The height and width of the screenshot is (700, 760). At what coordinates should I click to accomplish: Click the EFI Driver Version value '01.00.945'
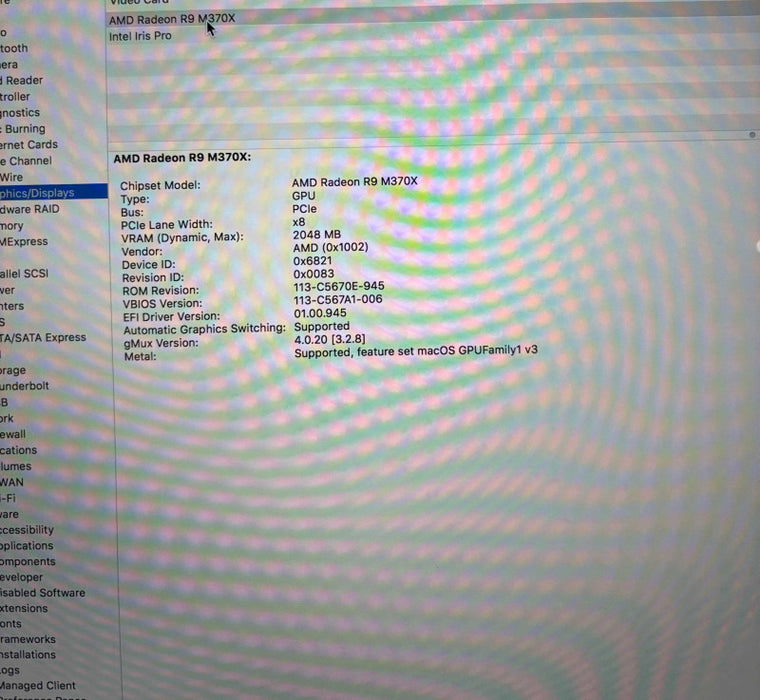click(320, 313)
